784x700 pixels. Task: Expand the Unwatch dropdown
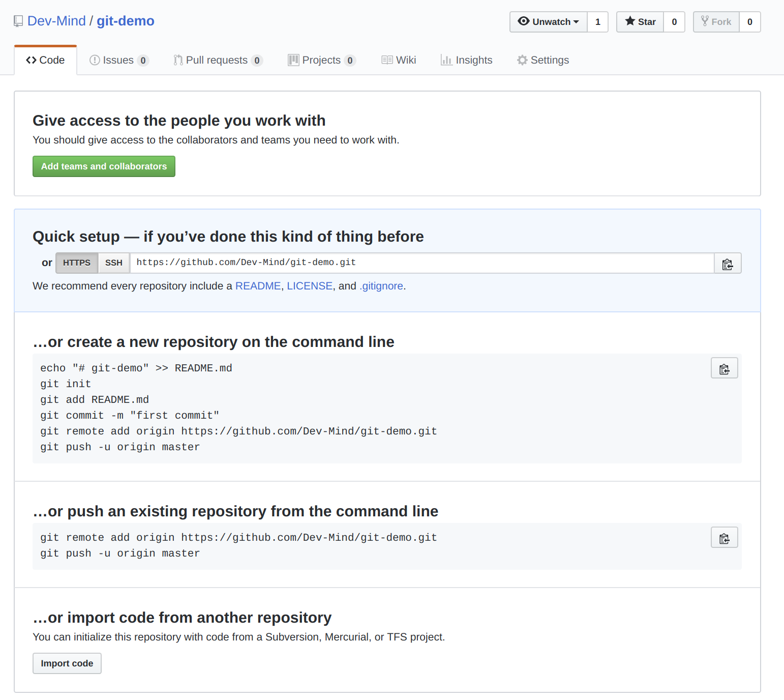[x=549, y=22]
